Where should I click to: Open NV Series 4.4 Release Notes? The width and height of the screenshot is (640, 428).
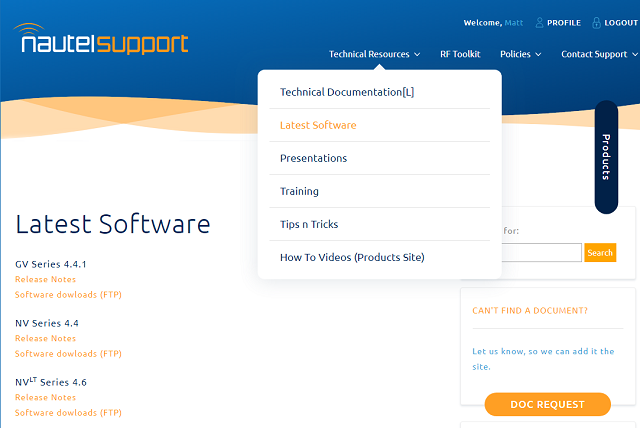click(46, 338)
